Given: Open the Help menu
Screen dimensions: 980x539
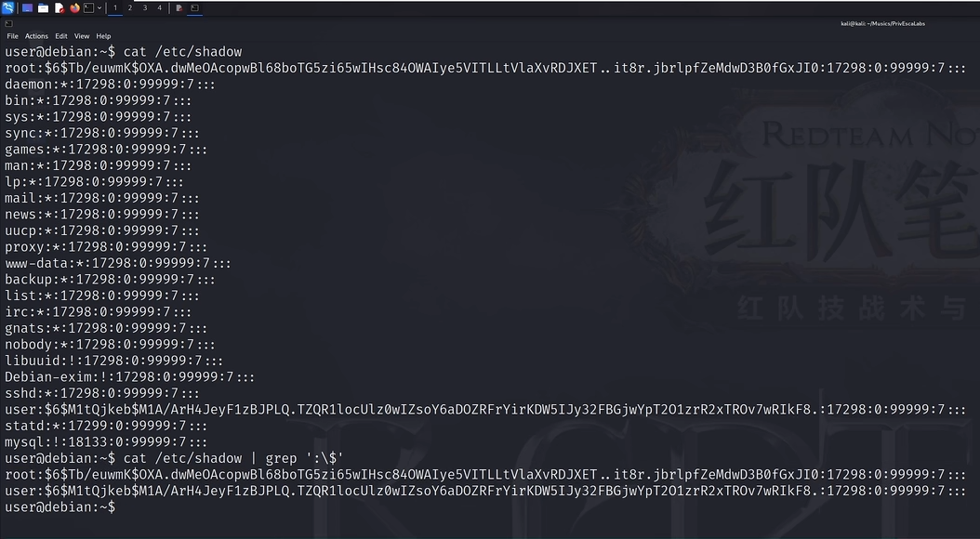Looking at the screenshot, I should (x=103, y=36).
